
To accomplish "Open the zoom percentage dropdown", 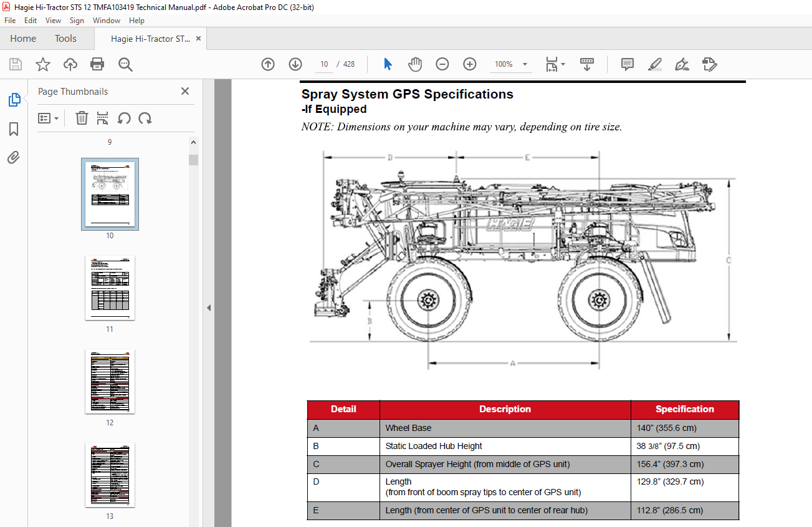I will 525,64.
